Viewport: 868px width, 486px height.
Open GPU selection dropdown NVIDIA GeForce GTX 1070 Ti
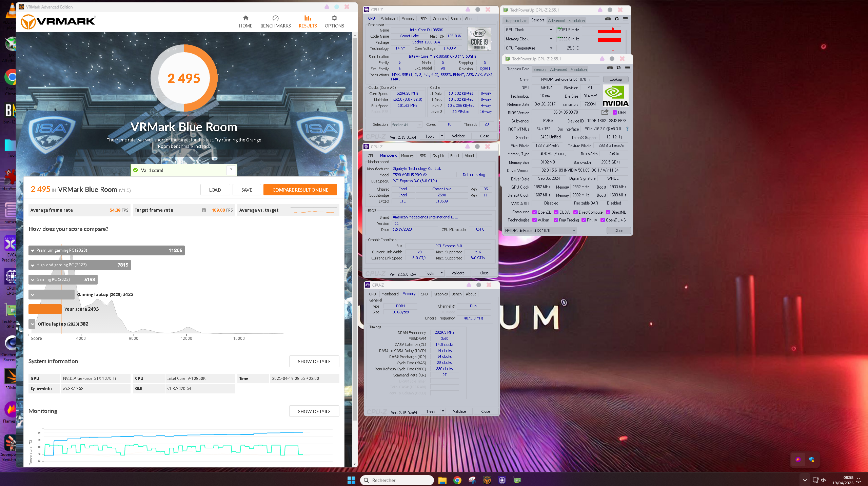540,231
